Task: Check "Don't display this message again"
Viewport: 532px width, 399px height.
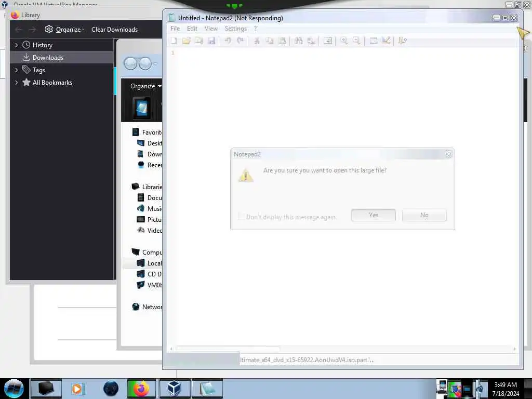Action: coord(241,217)
